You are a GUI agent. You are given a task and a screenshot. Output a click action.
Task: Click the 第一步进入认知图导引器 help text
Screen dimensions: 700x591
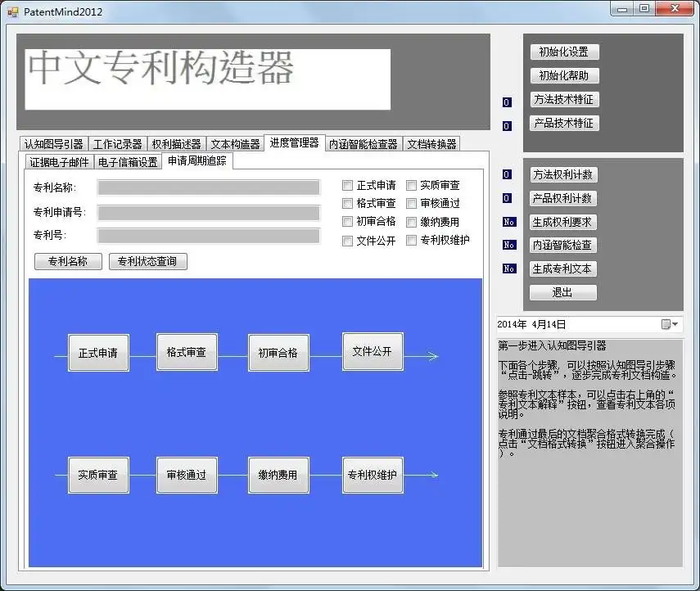[x=552, y=345]
